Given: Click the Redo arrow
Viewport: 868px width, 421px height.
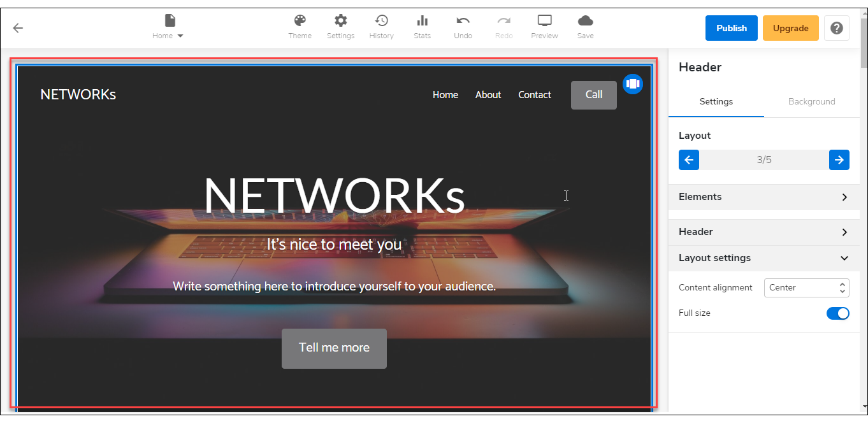Looking at the screenshot, I should coord(503,27).
